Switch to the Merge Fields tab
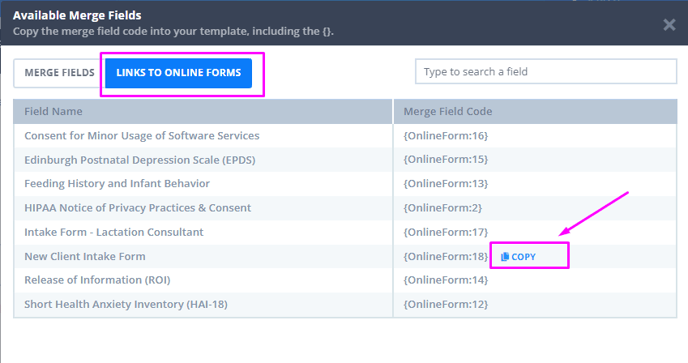The height and width of the screenshot is (363, 688). tap(59, 73)
